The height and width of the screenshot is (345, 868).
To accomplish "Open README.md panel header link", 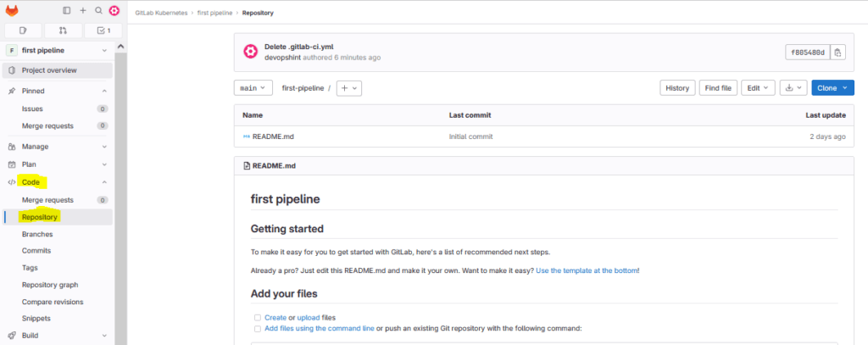I will click(x=274, y=165).
